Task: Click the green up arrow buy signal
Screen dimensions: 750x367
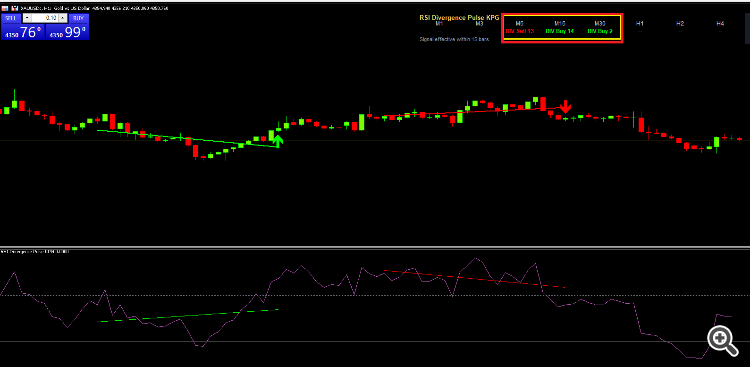Action: click(x=278, y=140)
